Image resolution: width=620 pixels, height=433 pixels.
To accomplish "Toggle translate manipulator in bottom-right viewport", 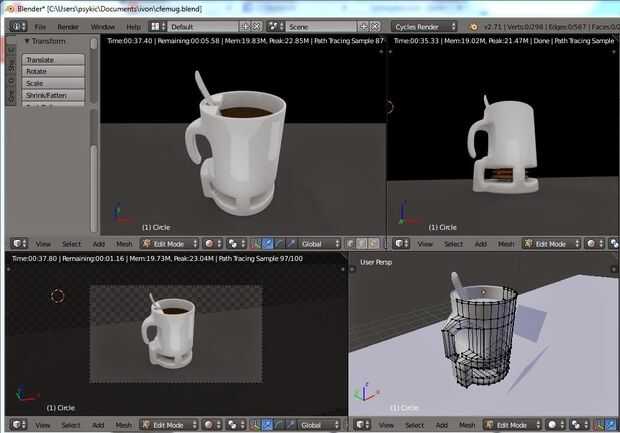I will [x=611, y=425].
